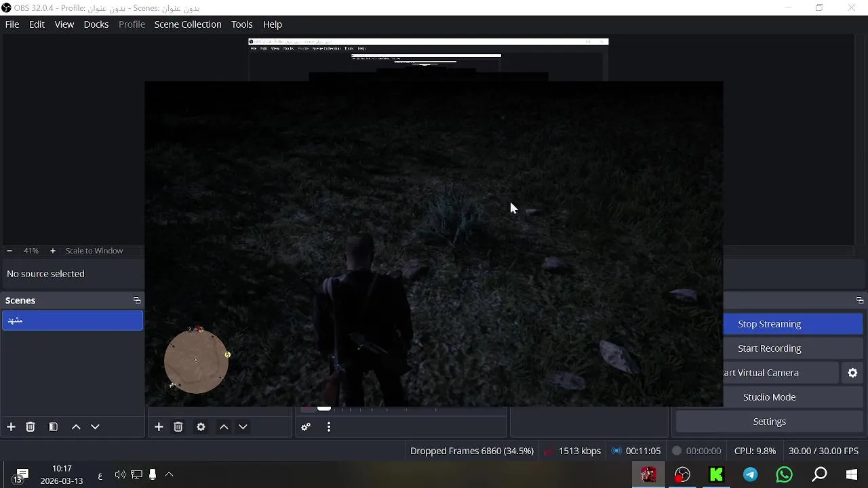Image resolution: width=868 pixels, height=488 pixels.
Task: Toggle Studio Mode
Action: (x=793, y=397)
